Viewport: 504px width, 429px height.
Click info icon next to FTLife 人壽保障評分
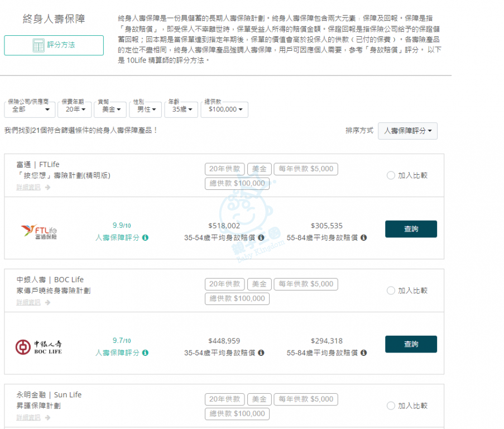tap(145, 237)
